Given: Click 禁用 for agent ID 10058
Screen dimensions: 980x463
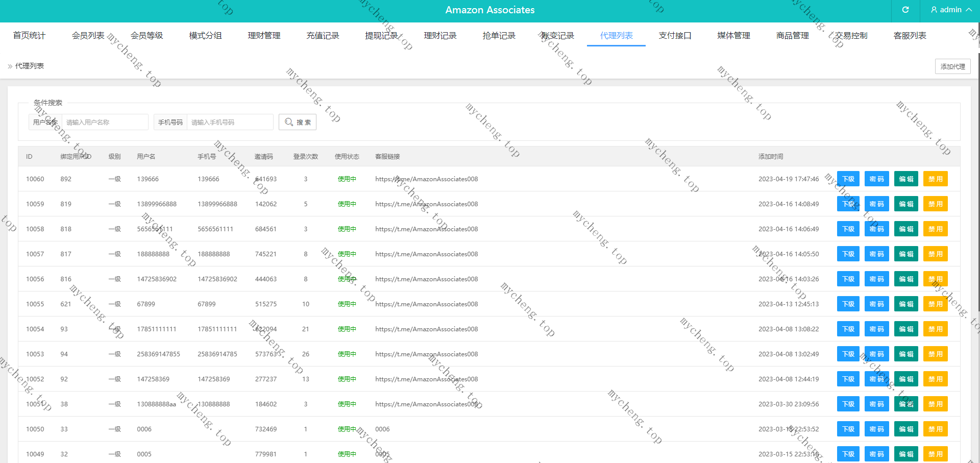Looking at the screenshot, I should point(936,229).
